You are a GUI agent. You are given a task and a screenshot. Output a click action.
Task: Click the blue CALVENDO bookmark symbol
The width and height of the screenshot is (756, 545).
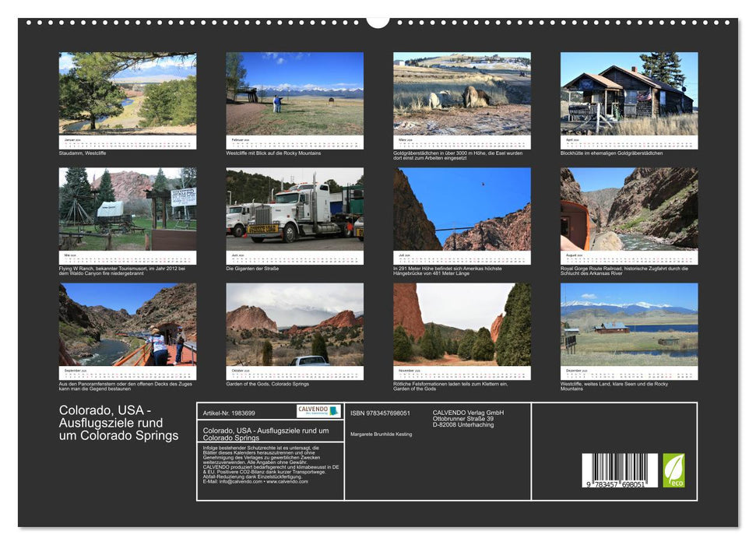pyautogui.click(x=334, y=411)
